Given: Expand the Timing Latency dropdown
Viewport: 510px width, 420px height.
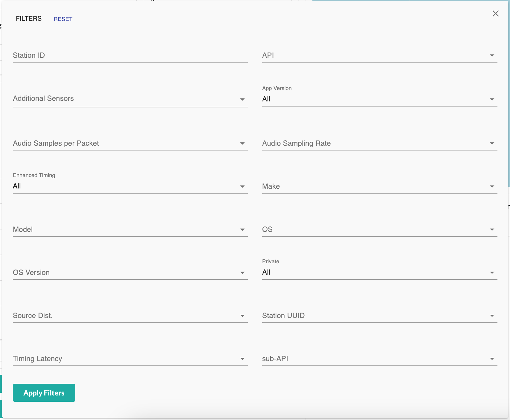Looking at the screenshot, I should click(130, 359).
